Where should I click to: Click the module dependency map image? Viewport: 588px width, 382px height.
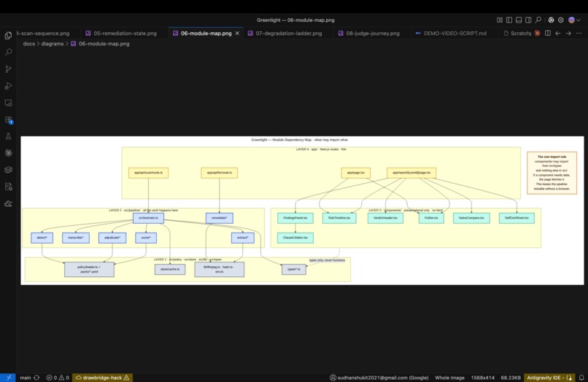click(x=302, y=210)
